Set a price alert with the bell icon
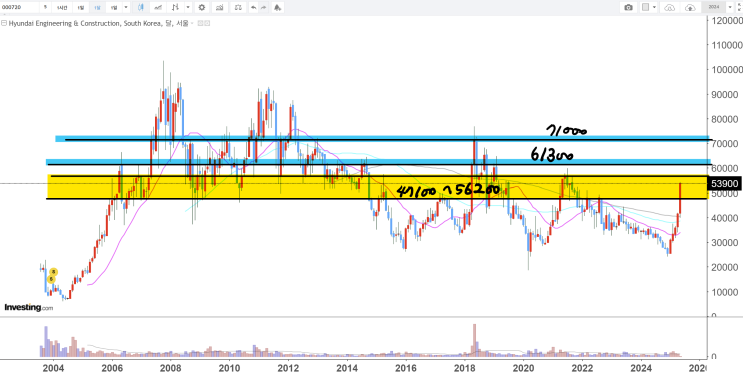 pyautogui.click(x=278, y=7)
